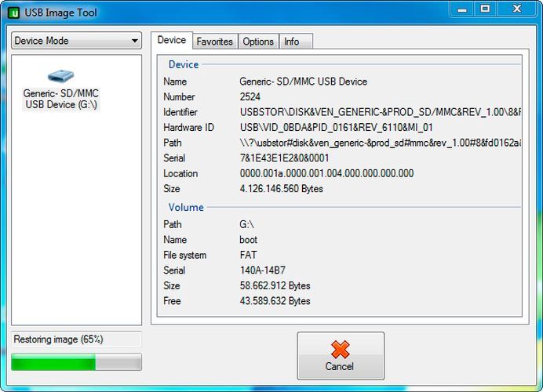Click the Identifier label
543x392 pixels.
tap(180, 112)
